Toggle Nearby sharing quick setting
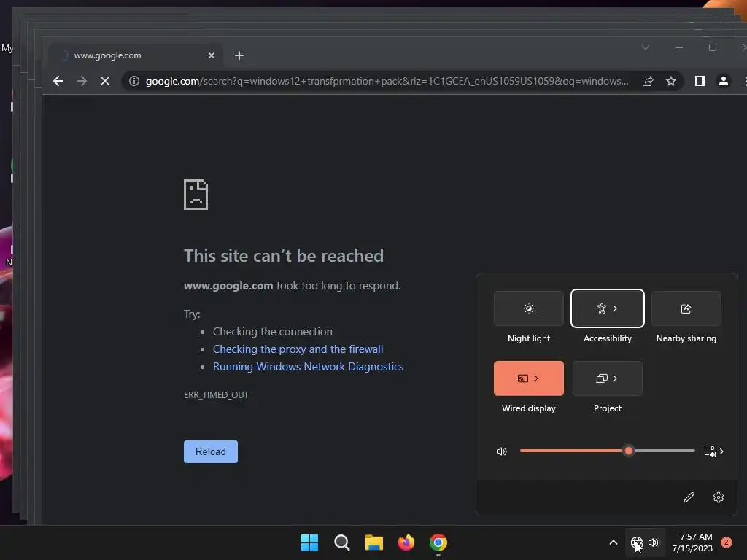Screen dimensions: 747x560 [x=686, y=308]
